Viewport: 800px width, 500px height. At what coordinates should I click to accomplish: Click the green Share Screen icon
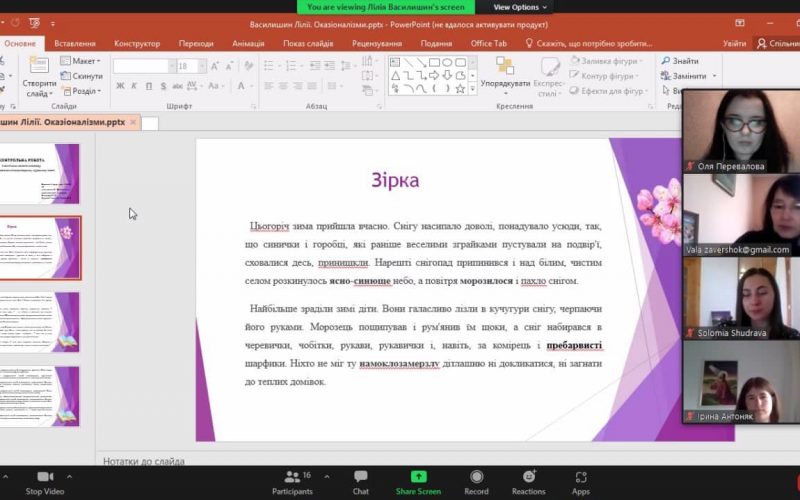(418, 477)
